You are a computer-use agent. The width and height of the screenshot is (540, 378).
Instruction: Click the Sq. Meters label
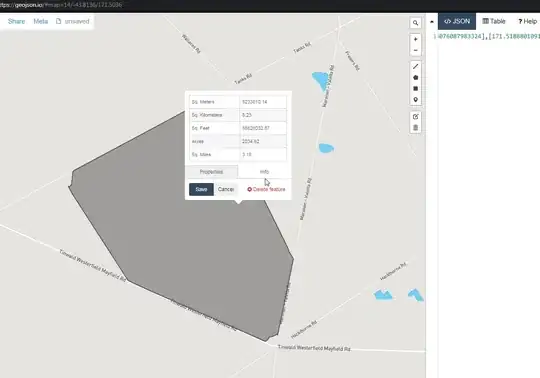pyautogui.click(x=203, y=102)
